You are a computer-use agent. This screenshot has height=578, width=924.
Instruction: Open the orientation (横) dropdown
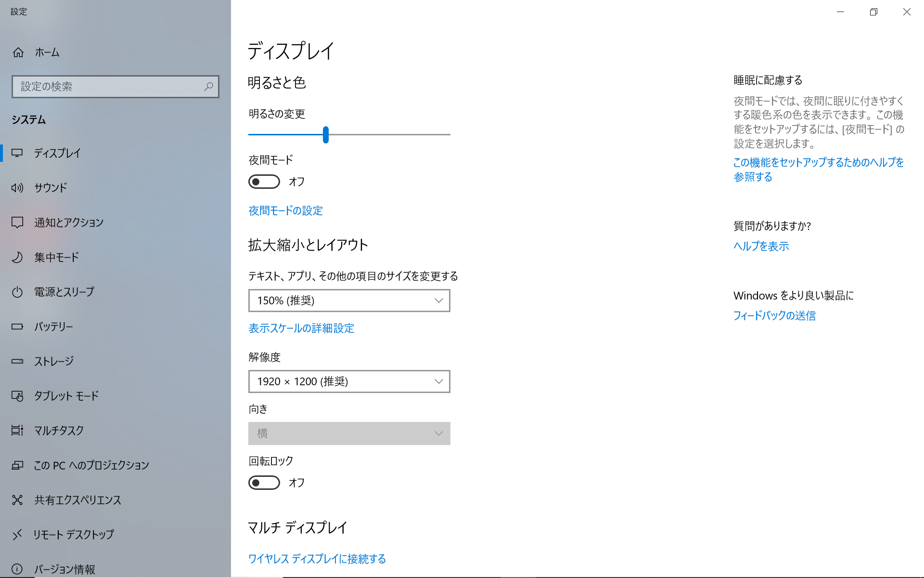click(349, 433)
